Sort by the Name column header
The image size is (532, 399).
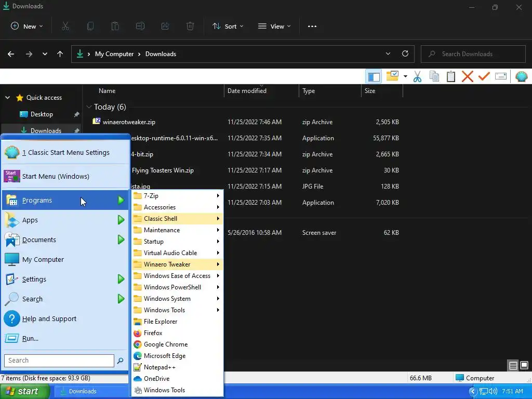107,91
